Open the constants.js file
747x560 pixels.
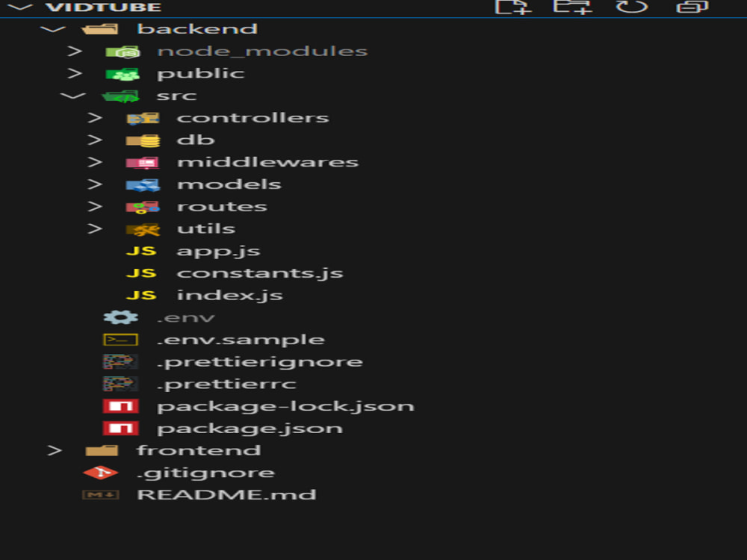coord(260,273)
